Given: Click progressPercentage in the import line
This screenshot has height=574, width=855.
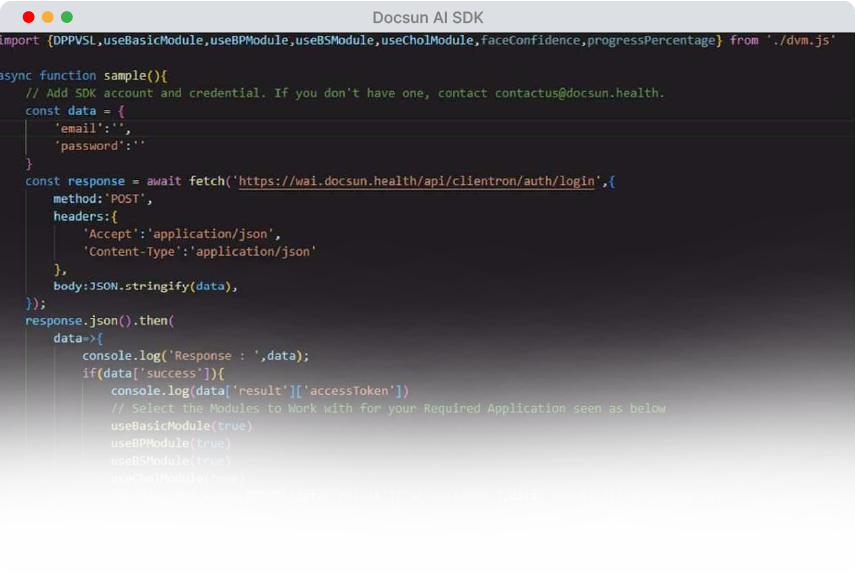Looking at the screenshot, I should coord(651,40).
